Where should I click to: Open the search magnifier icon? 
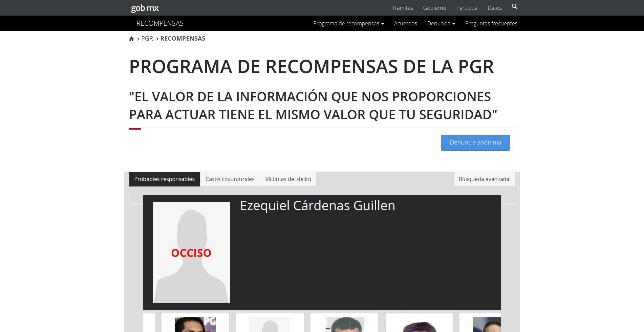click(x=515, y=7)
